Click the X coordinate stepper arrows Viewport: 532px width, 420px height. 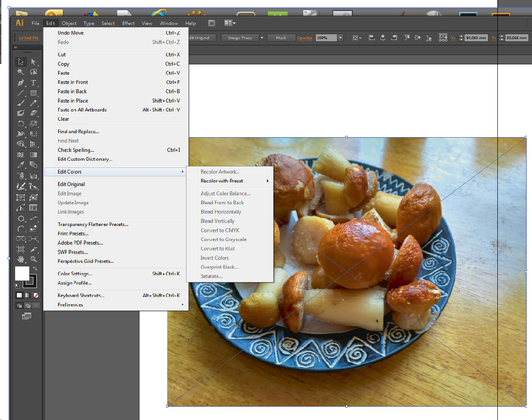(x=461, y=38)
